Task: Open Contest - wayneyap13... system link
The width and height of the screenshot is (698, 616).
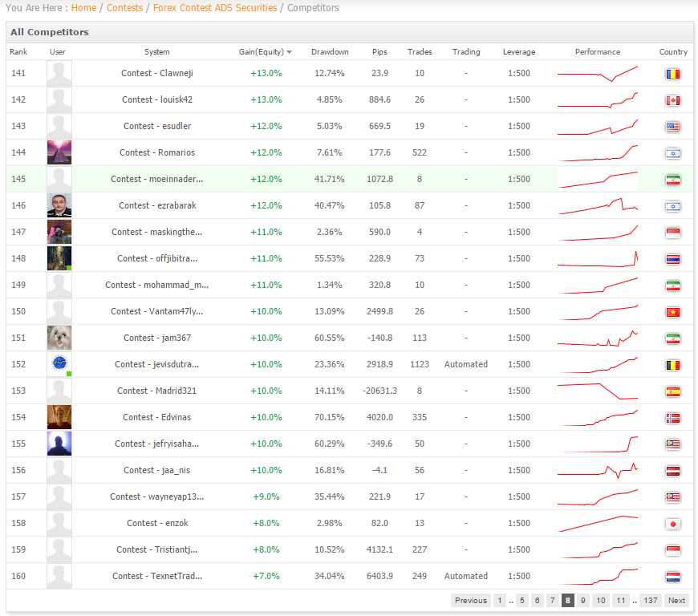Action: tap(156, 496)
